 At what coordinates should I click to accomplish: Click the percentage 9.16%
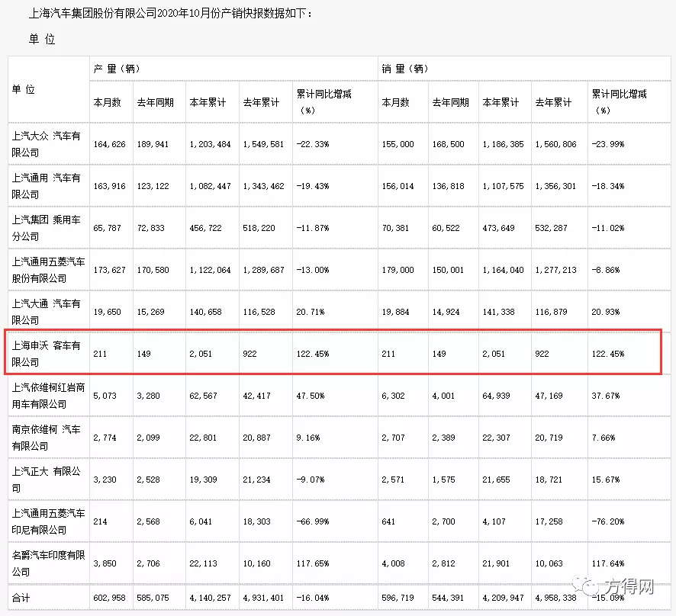[x=307, y=438]
